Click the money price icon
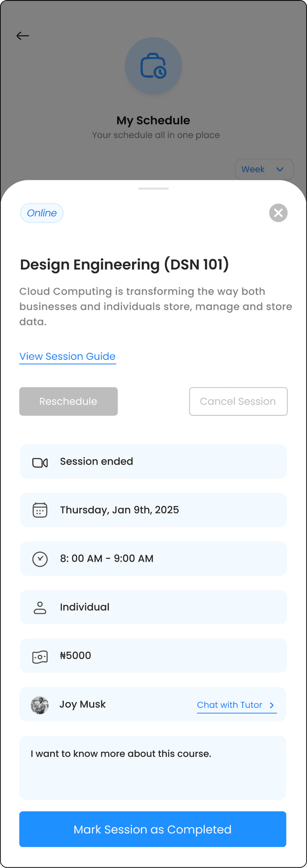The image size is (307, 868). point(40,656)
